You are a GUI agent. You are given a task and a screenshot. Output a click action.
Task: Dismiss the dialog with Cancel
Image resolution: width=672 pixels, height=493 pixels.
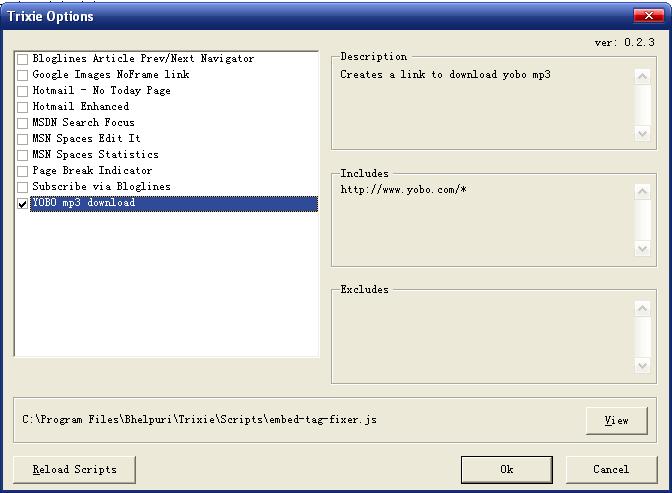[x=611, y=470]
